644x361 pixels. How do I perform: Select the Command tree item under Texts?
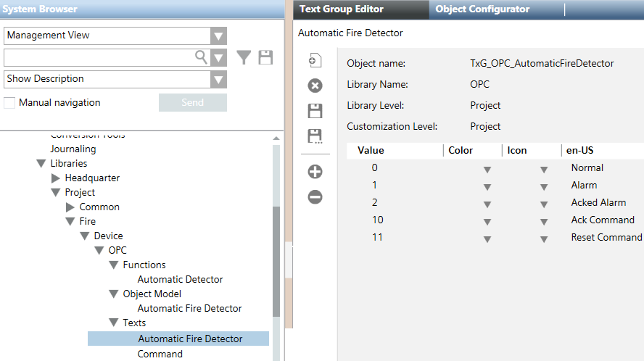[160, 354]
